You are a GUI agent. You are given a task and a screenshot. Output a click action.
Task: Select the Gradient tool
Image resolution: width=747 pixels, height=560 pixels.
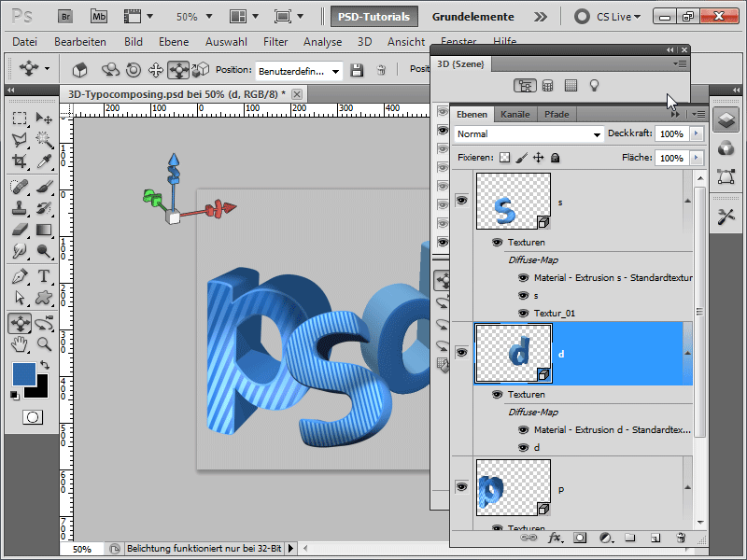point(44,230)
